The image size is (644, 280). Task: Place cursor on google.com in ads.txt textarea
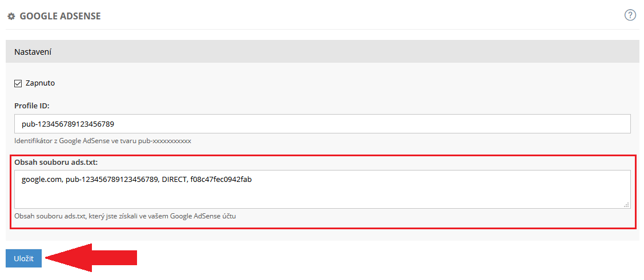[x=41, y=180]
